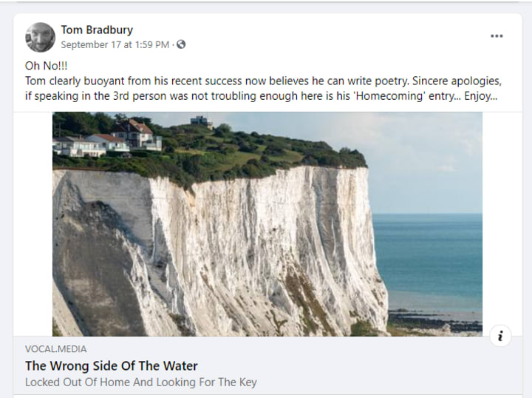532x398 pixels.
Task: Open Tom Bradbury's profile picture
Action: (40, 37)
